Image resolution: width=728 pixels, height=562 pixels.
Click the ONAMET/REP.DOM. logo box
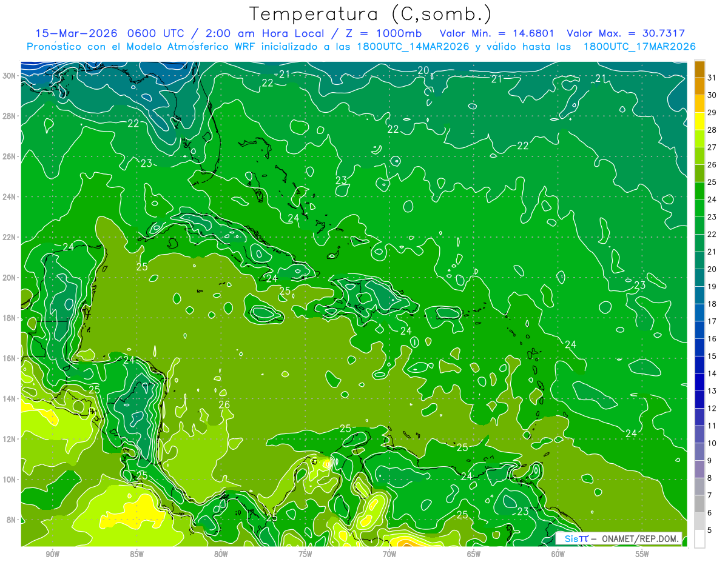coord(618,538)
